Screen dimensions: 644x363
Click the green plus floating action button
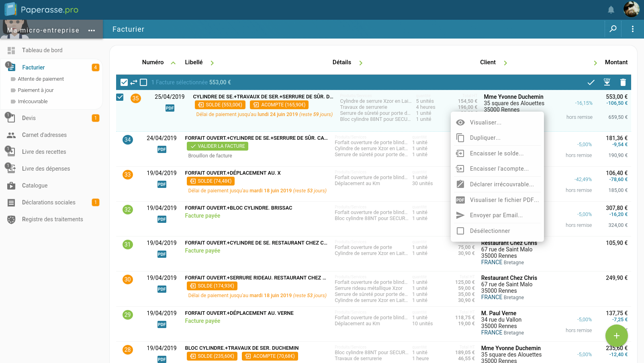click(x=616, y=336)
